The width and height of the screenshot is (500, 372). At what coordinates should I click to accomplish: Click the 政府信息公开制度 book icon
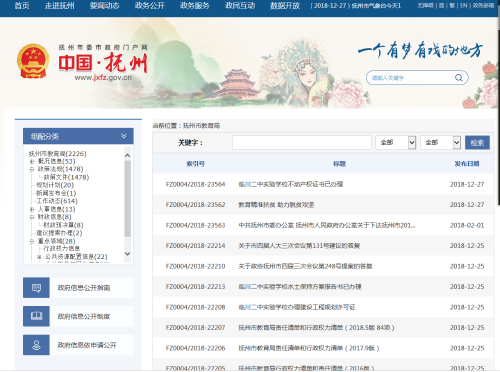click(36, 316)
